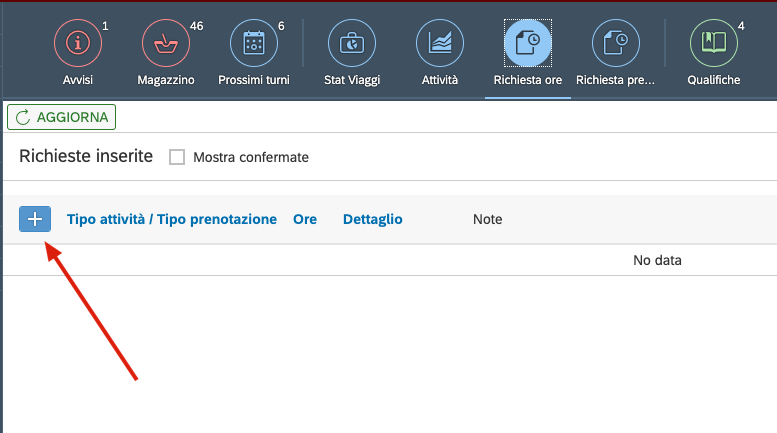This screenshot has width=777, height=433.
Task: Open the Attività chart icon
Action: [x=440, y=43]
